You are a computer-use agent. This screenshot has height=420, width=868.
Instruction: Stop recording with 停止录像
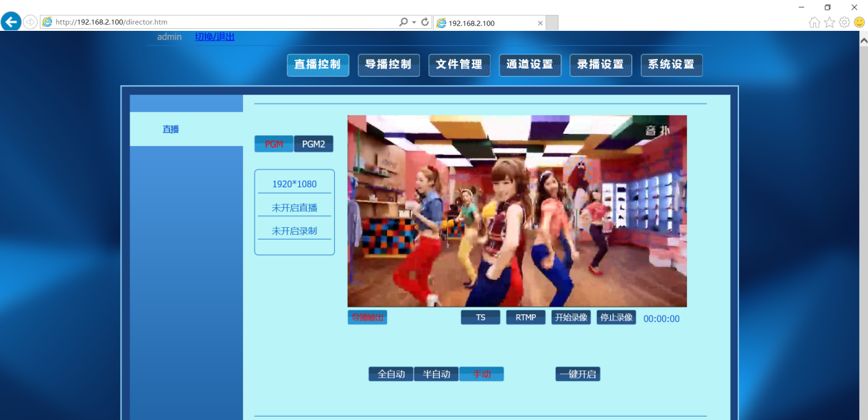click(616, 317)
